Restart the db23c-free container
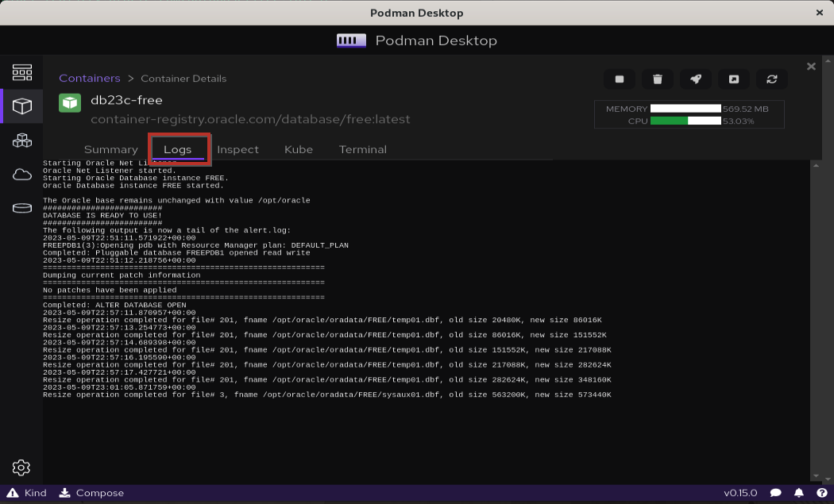 771,79
